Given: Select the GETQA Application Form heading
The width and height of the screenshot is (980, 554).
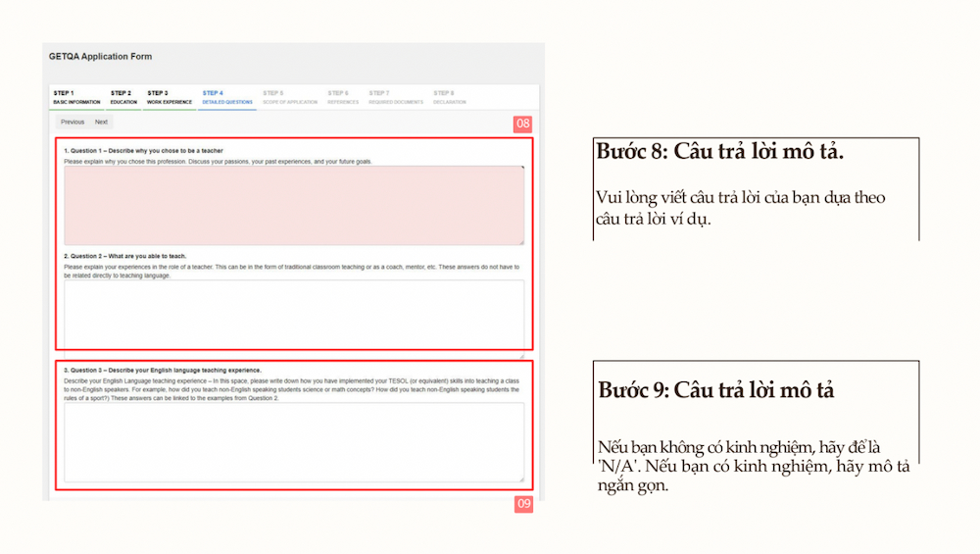Looking at the screenshot, I should pos(101,57).
